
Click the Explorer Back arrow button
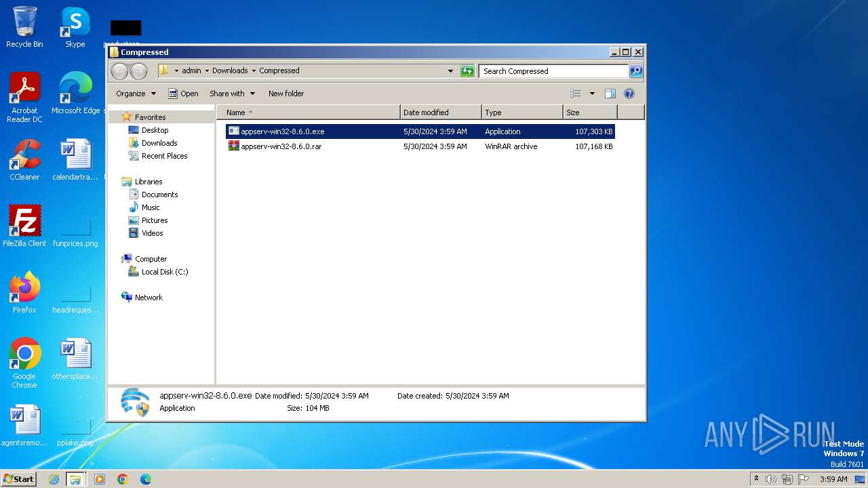pos(119,70)
